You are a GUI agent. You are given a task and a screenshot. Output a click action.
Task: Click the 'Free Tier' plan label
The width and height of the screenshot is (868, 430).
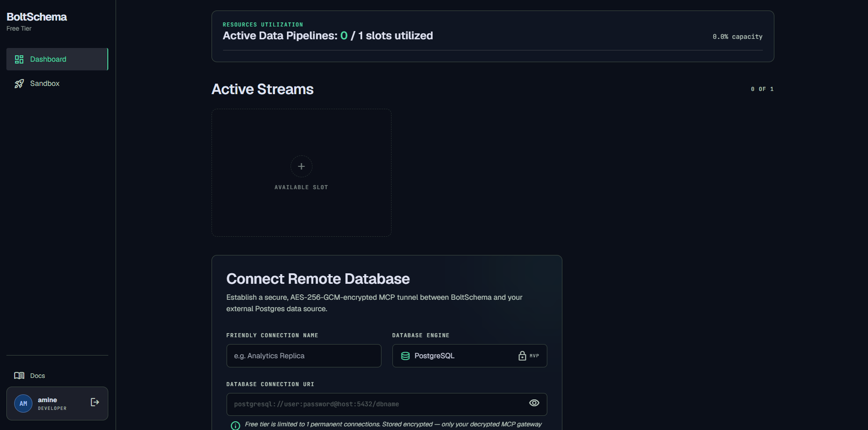pyautogui.click(x=19, y=28)
